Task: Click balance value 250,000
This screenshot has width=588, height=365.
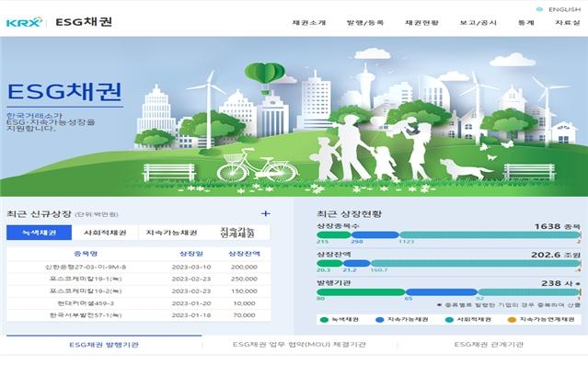Action: click(x=244, y=279)
